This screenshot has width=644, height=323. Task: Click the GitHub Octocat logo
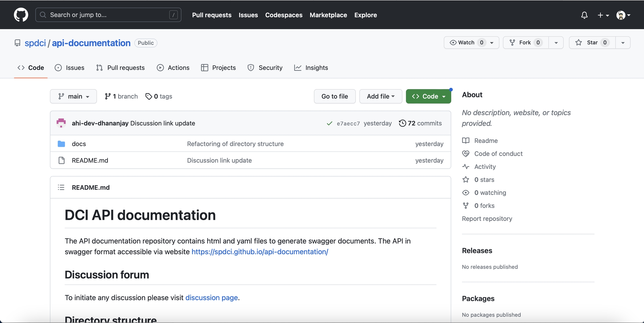(x=21, y=15)
